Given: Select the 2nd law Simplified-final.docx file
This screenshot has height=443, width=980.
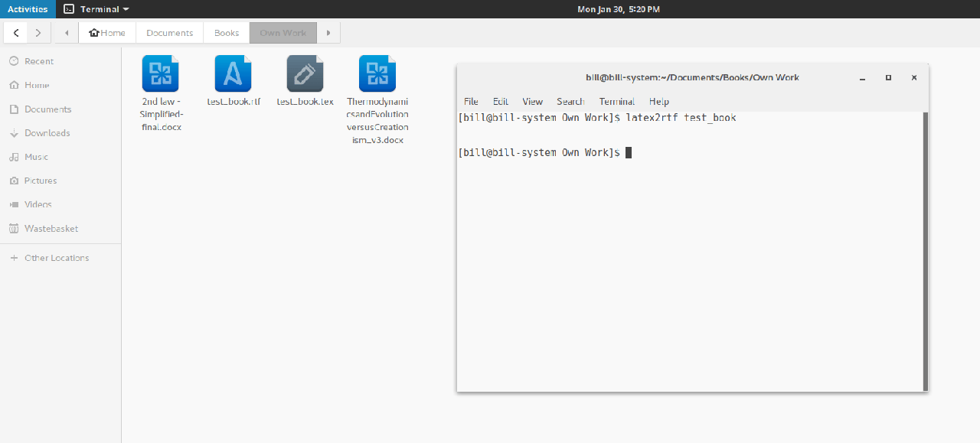Looking at the screenshot, I should tap(161, 74).
